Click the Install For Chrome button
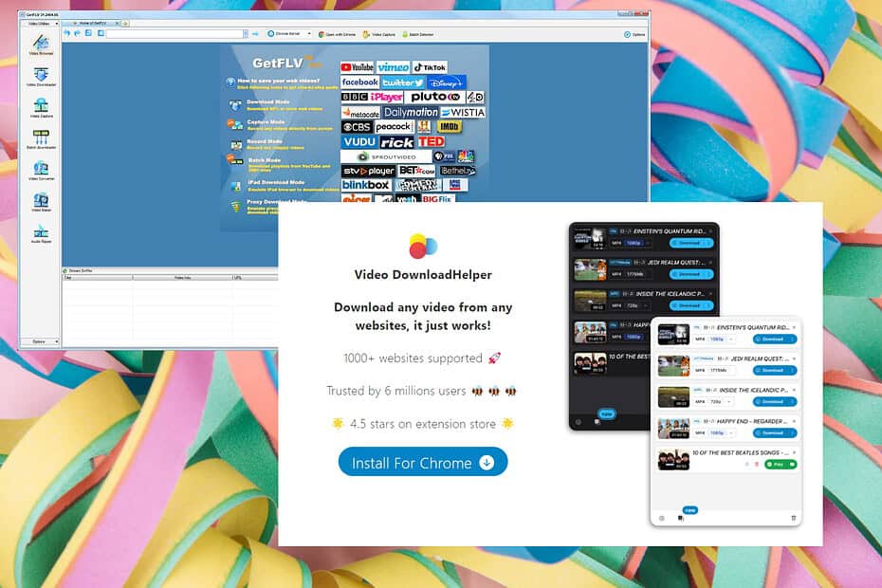The width and height of the screenshot is (882, 588). 423,464
